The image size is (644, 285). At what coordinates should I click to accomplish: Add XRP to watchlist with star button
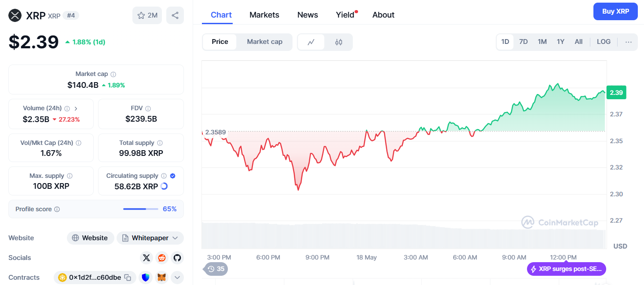(147, 15)
